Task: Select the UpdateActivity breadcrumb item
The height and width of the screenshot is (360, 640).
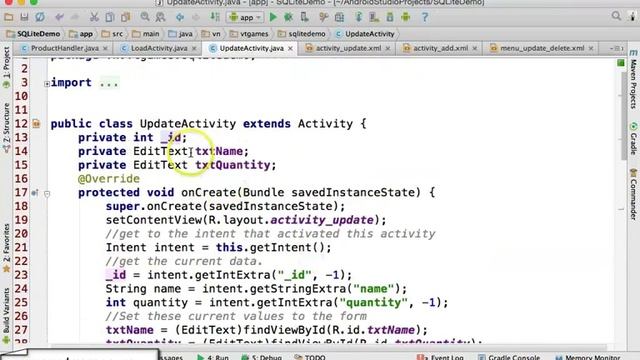Action: 364,34
